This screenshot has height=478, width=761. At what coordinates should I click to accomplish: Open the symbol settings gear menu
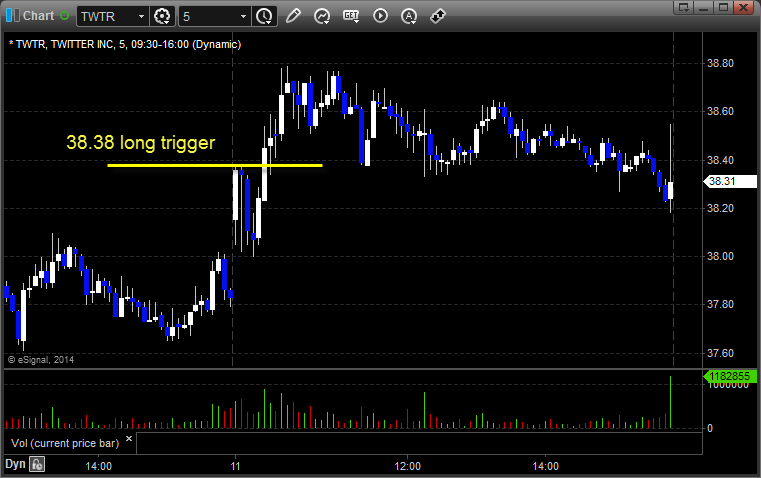(162, 16)
